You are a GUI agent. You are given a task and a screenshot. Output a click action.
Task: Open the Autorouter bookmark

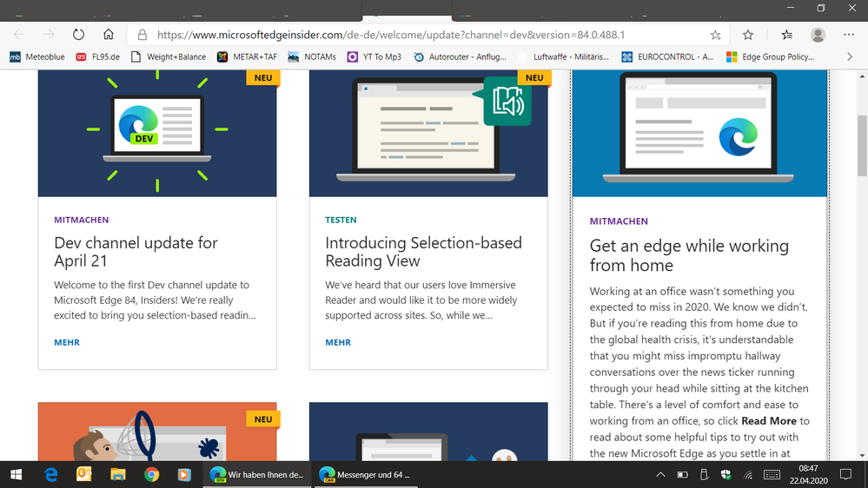coord(460,56)
